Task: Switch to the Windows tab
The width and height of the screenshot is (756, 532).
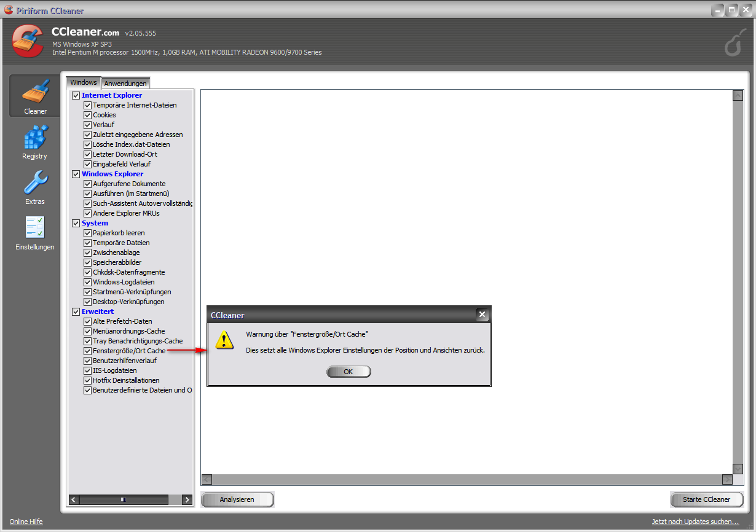Action: [x=84, y=82]
